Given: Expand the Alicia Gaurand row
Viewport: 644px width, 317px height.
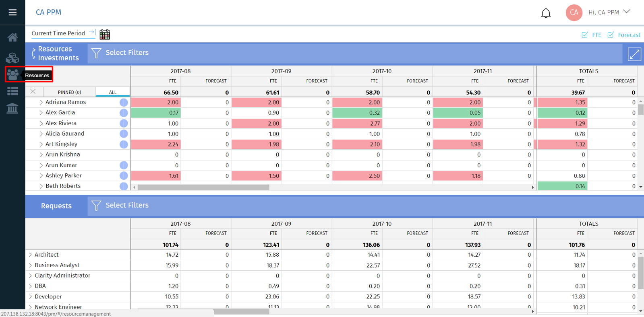Looking at the screenshot, I should pyautogui.click(x=41, y=134).
